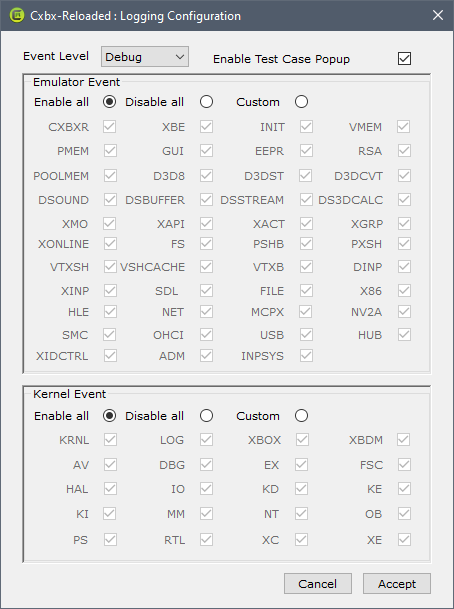Toggle Enable Test Case Popup checkbox
Image resolution: width=454 pixels, height=609 pixels.
tap(404, 59)
